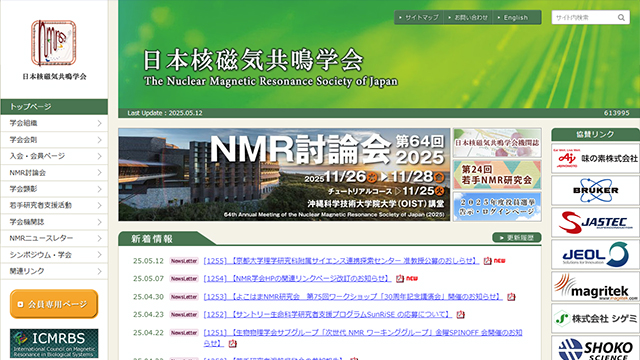
Task: Switch to English site
Action: [x=516, y=18]
